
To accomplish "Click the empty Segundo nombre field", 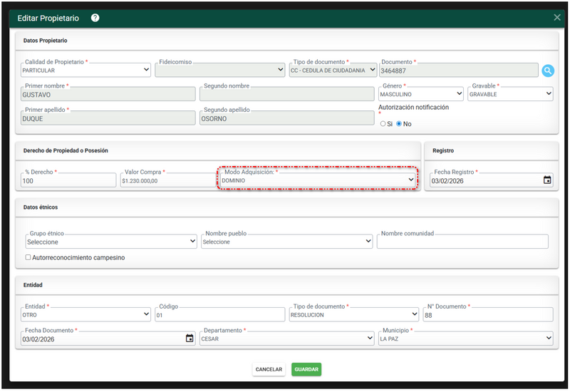I will click(287, 94).
